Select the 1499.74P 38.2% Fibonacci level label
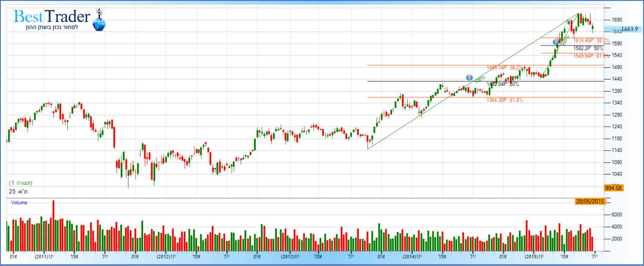The height and width of the screenshot is (266, 644). pos(505,68)
